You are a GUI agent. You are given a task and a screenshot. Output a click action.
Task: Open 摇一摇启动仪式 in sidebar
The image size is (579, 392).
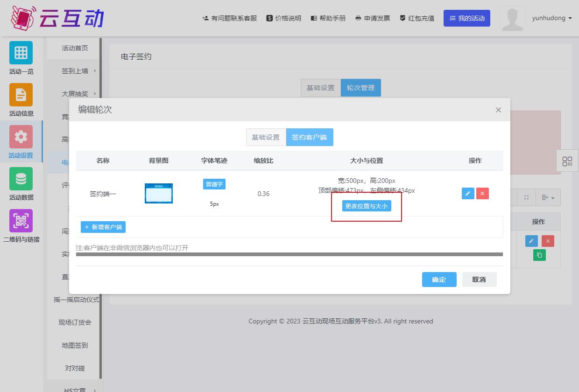(x=76, y=300)
